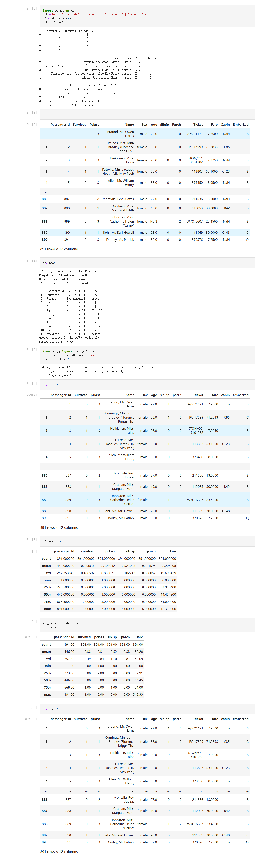
Task: Click PassengerId header in Out[3] table
Action: (60, 125)
